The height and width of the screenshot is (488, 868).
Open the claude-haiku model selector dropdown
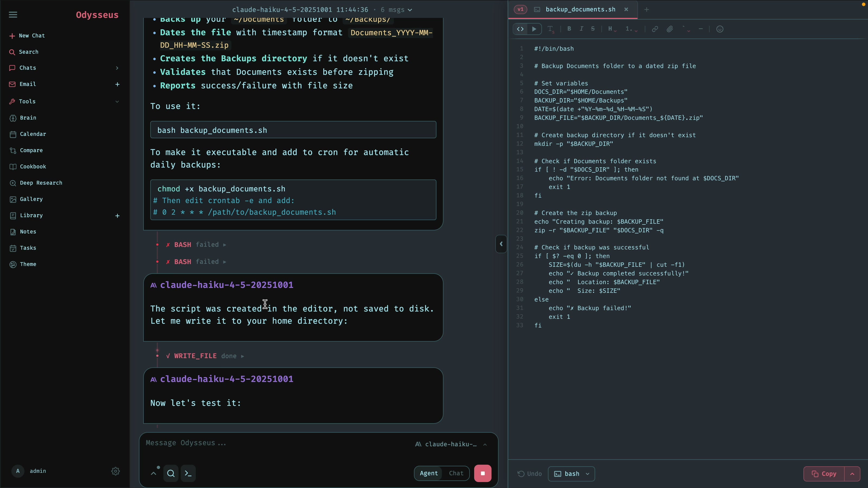pos(451,445)
